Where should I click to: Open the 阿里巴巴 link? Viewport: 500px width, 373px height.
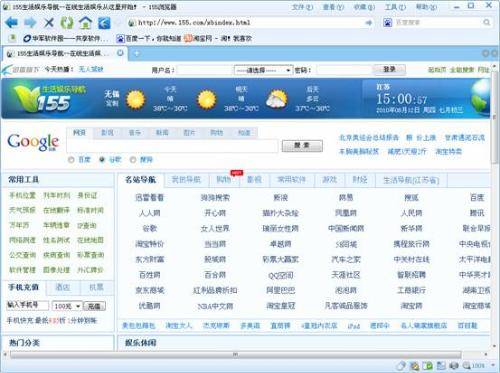[x=280, y=290]
